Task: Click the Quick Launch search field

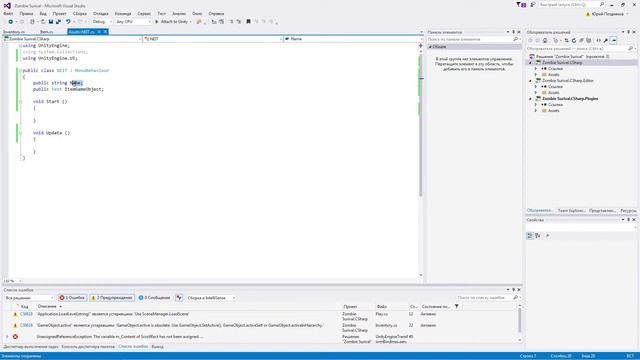Action: click(x=571, y=4)
